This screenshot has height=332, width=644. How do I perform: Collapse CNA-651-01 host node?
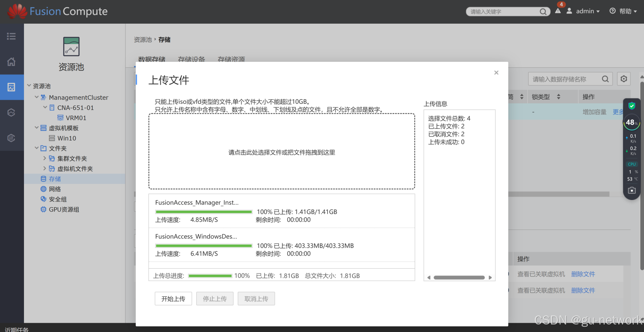pyautogui.click(x=45, y=107)
